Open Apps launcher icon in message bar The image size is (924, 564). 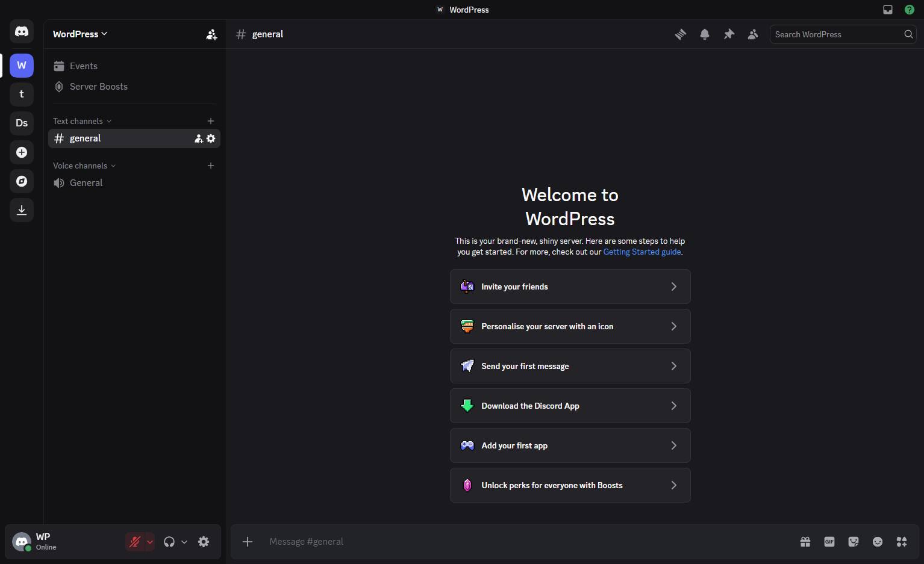(x=902, y=542)
